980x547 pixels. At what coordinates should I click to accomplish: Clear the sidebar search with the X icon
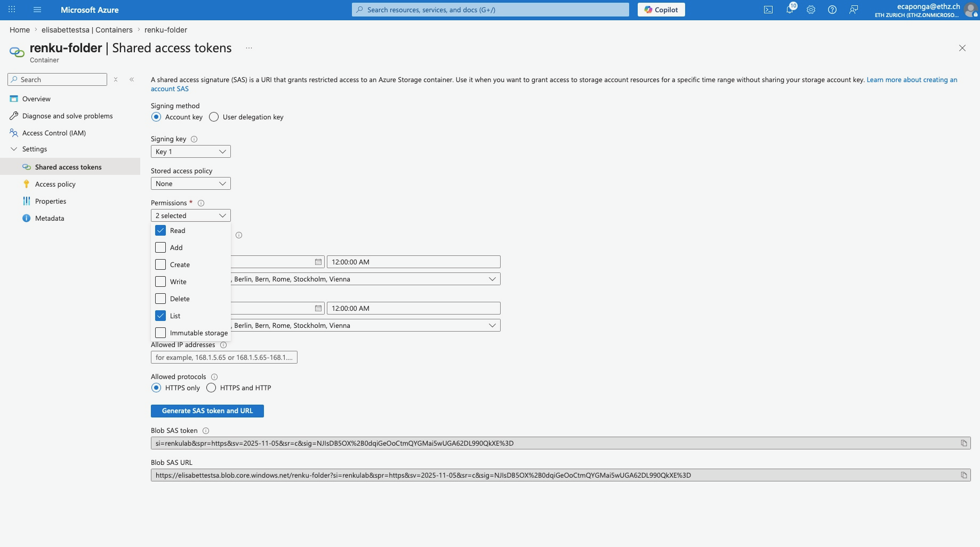pos(116,79)
